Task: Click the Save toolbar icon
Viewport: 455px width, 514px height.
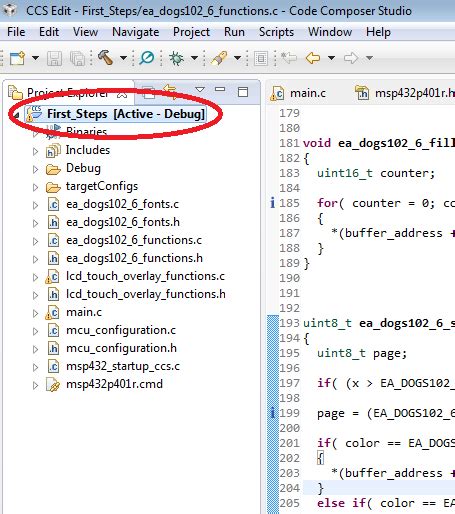Action: pyautogui.click(x=54, y=58)
